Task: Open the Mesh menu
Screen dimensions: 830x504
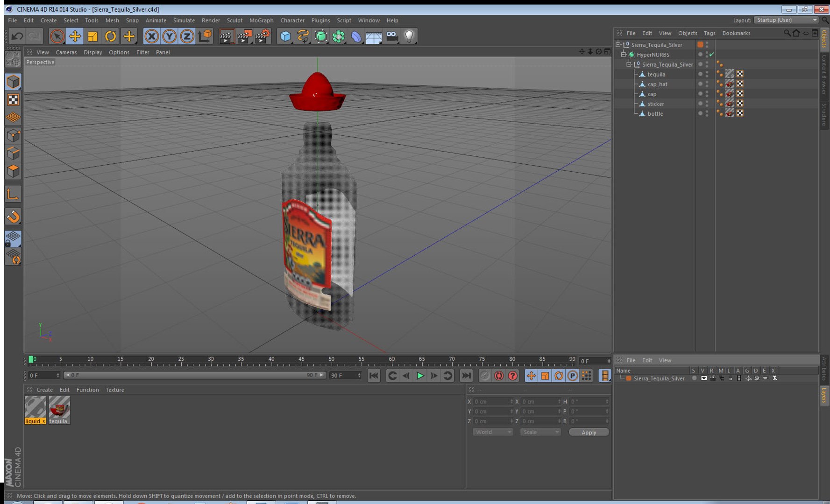Action: (112, 21)
